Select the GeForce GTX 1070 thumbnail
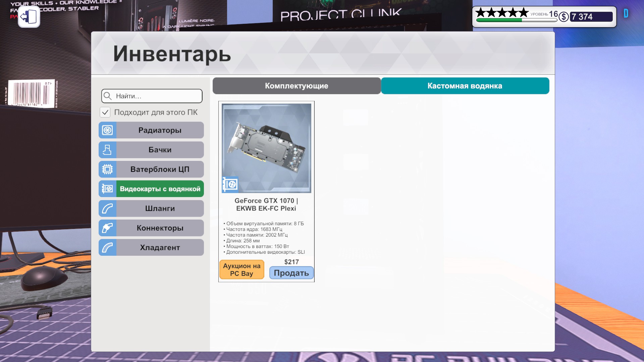 coord(266,148)
